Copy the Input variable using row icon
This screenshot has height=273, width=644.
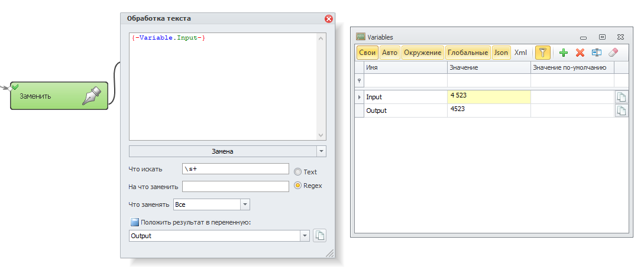coord(621,97)
